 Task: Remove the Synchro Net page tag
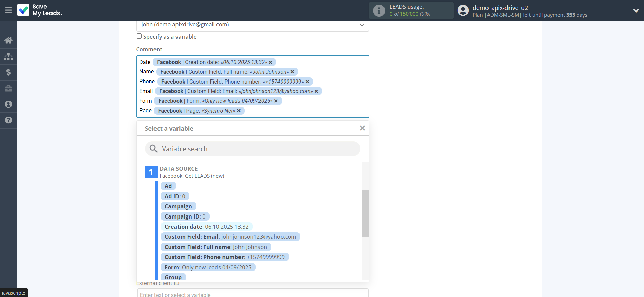click(239, 111)
